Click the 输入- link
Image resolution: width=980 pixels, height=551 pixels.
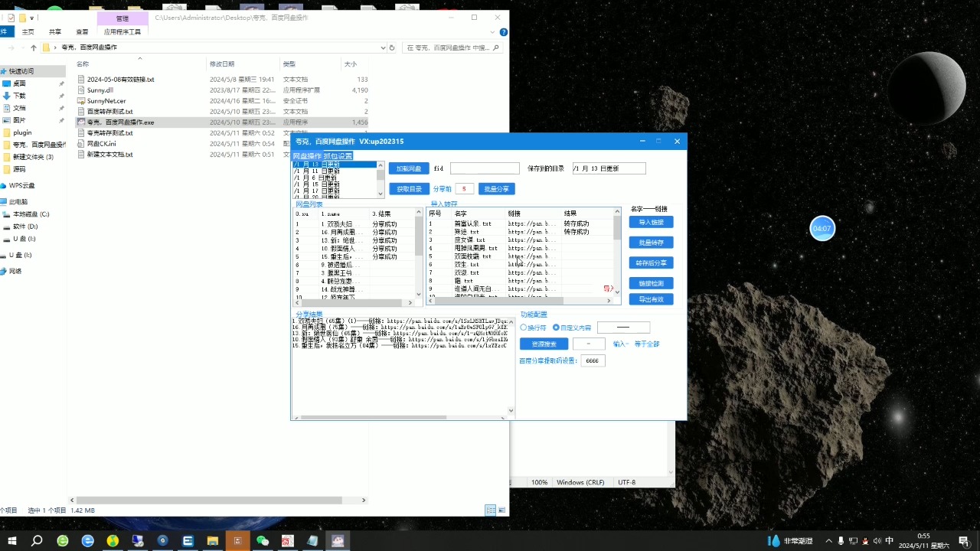[x=621, y=344]
